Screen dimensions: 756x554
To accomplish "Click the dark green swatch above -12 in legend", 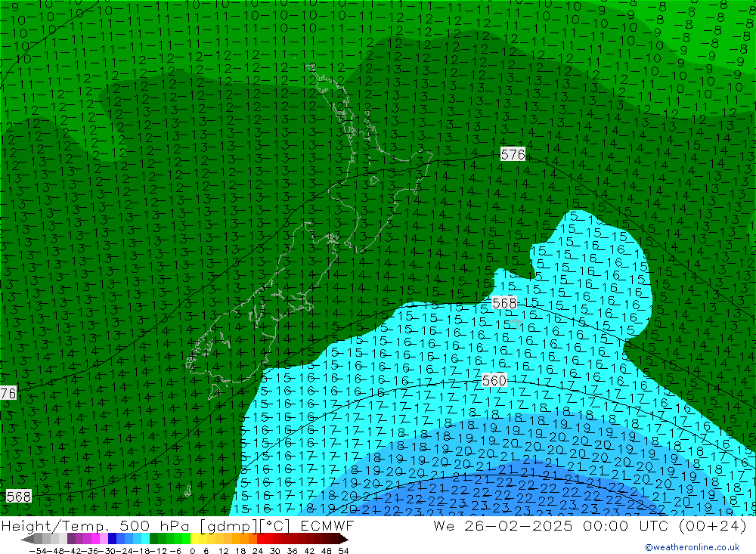I will pos(153,539).
